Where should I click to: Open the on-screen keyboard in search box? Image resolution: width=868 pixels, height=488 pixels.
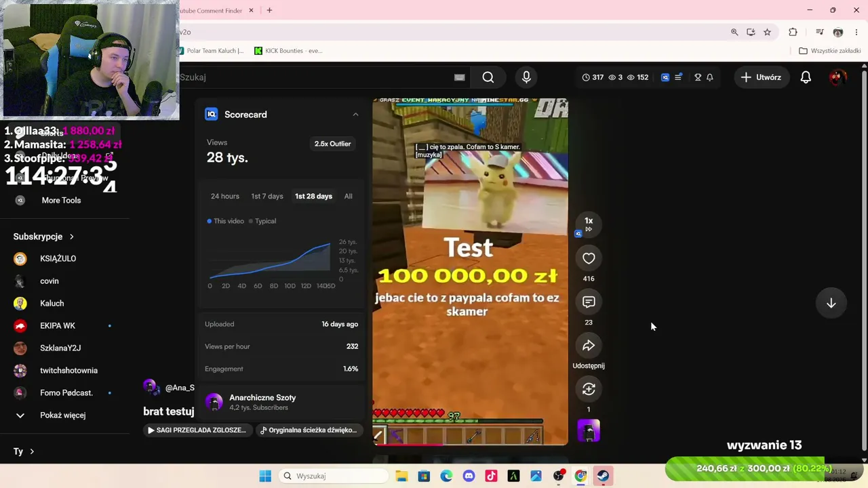459,77
